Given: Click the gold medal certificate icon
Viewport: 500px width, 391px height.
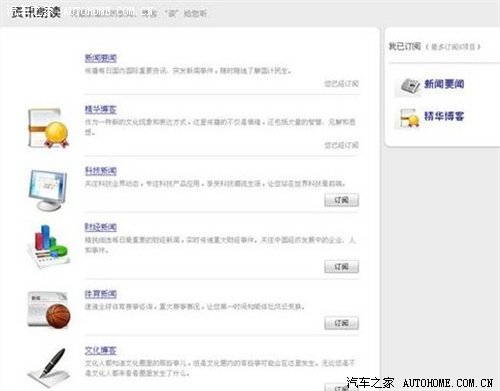Looking at the screenshot, I should pos(48,128).
